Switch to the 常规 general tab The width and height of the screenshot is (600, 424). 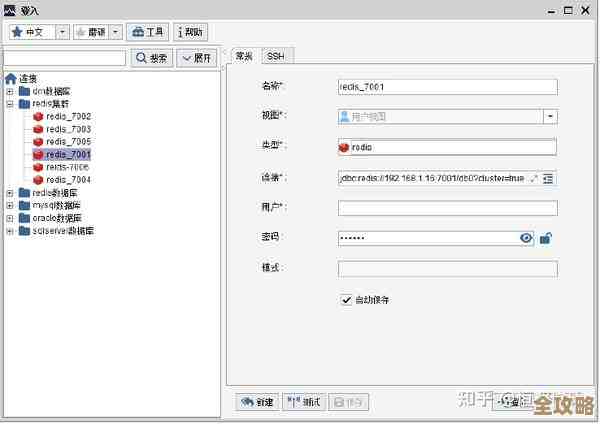(x=244, y=56)
